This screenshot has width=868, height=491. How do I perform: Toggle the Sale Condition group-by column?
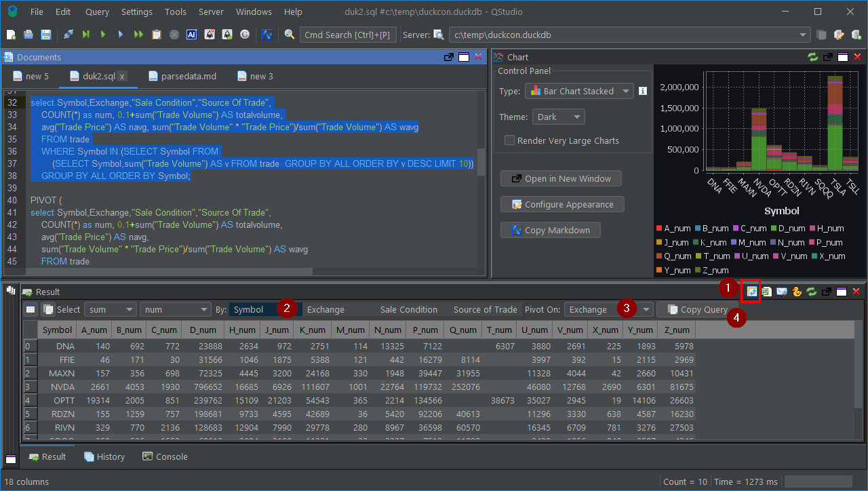click(x=409, y=309)
